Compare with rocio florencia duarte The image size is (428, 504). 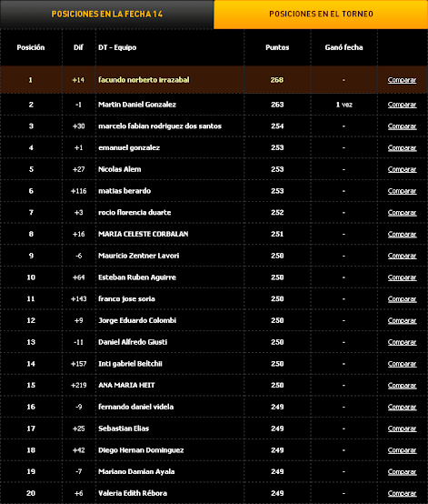(402, 213)
